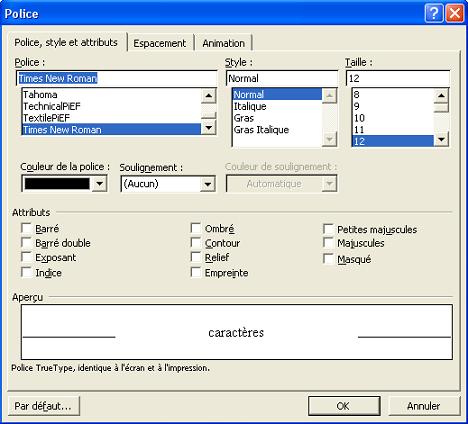Switch to the Espacement tab

click(x=160, y=43)
